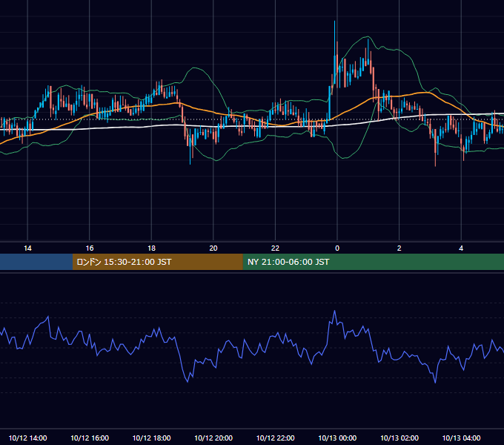Click the '22' hour label on upper axis
Screen dimensions: 504x445
pos(275,248)
